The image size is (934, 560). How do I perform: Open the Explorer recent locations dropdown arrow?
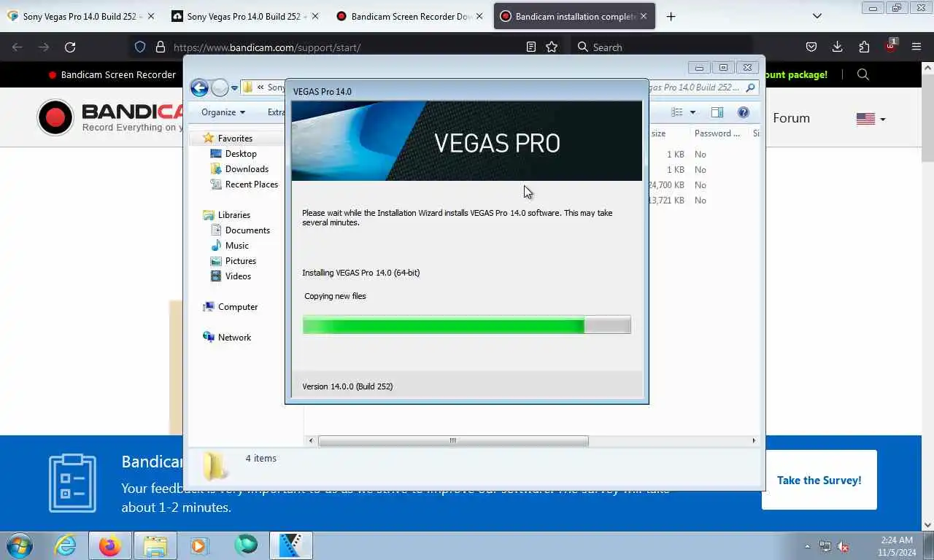click(234, 88)
